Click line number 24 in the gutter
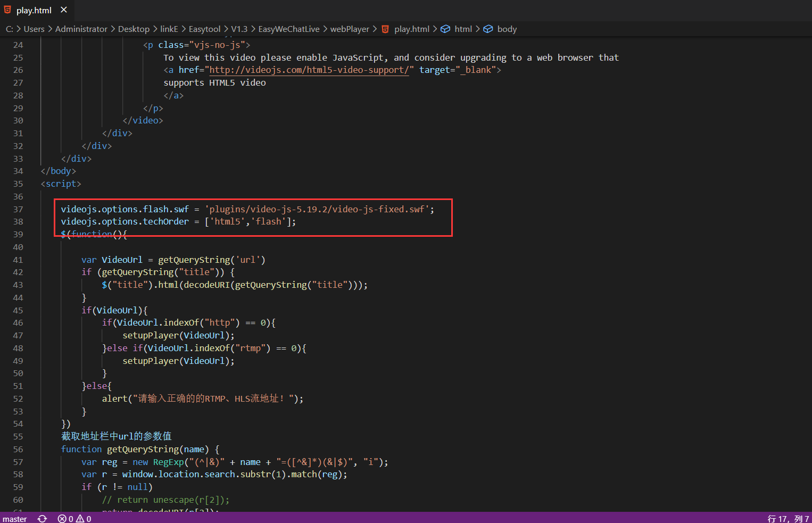 coord(18,45)
